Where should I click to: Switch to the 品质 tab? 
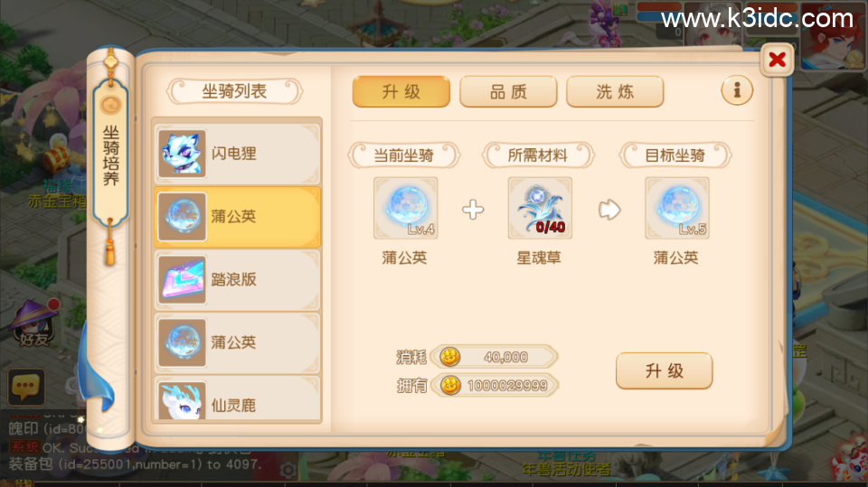tap(508, 91)
